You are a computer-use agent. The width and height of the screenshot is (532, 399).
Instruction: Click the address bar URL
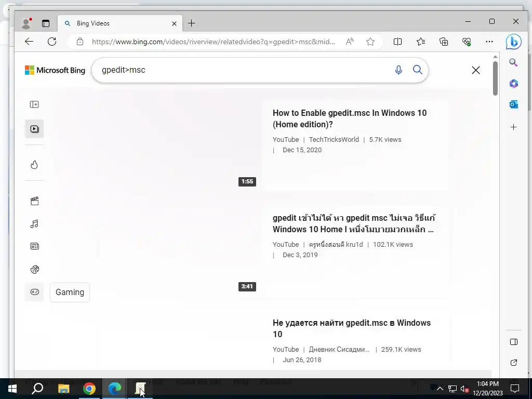point(213,42)
